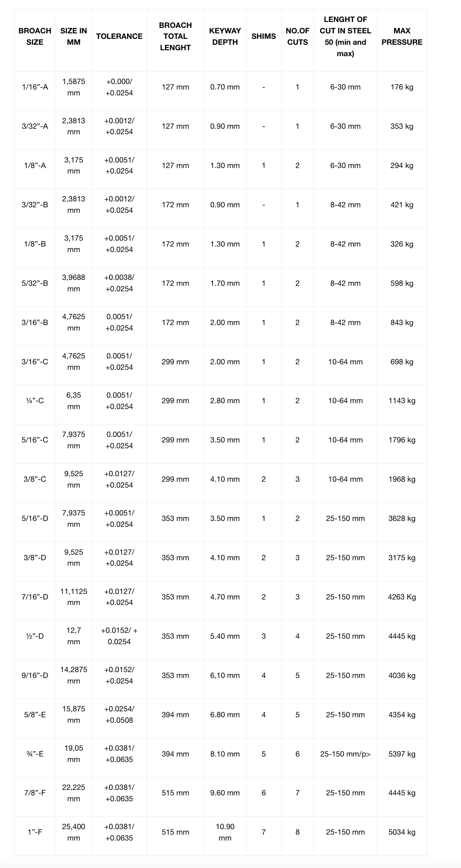The image size is (461, 868).
Task: Click the MAX PRESSURE header cell
Action: [402, 37]
